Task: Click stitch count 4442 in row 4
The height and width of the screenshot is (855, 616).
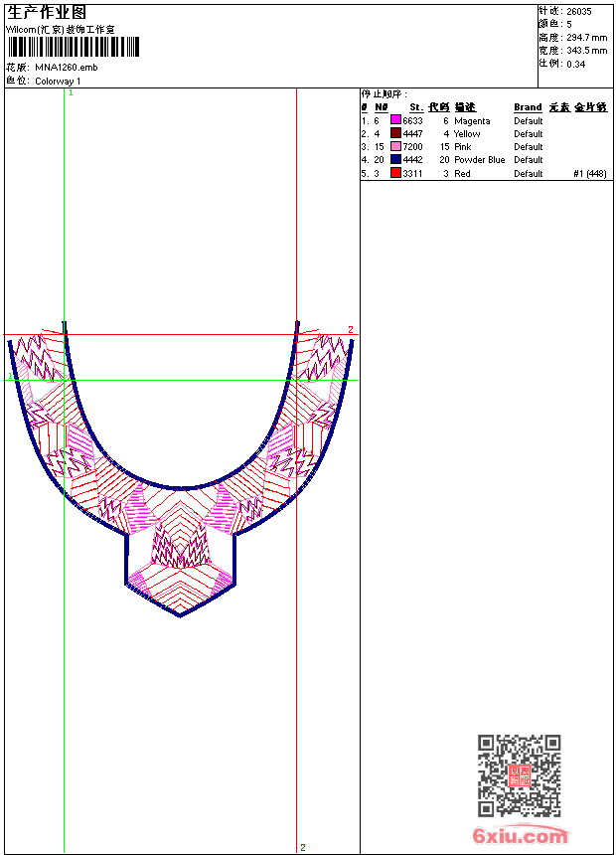Action: point(412,160)
